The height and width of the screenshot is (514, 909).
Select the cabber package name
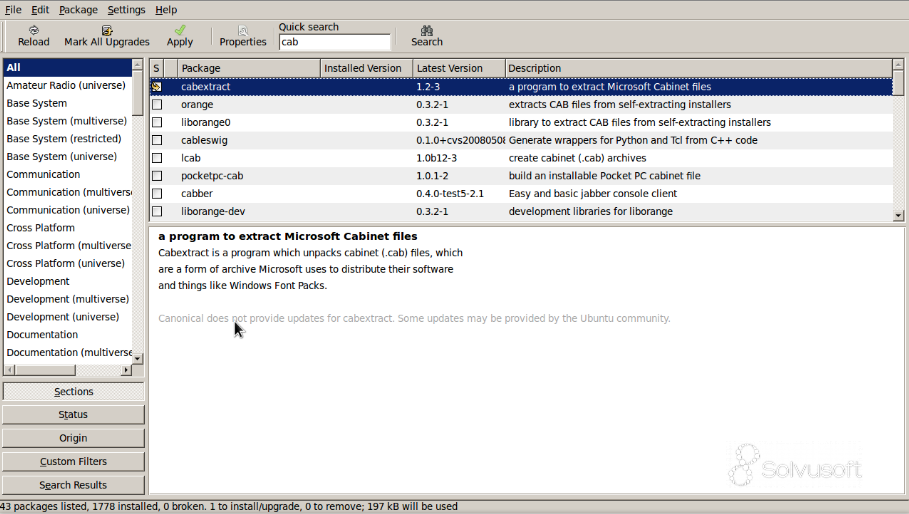[x=197, y=194]
